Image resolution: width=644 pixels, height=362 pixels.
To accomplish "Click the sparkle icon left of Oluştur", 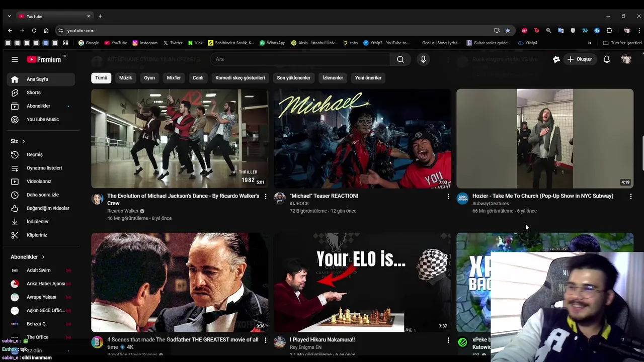I will 556,59.
